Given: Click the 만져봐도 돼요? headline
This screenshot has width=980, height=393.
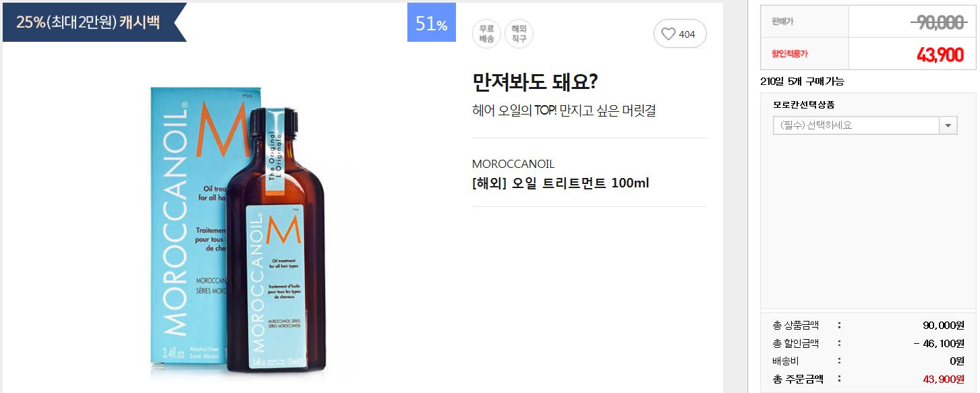Looking at the screenshot, I should (535, 82).
